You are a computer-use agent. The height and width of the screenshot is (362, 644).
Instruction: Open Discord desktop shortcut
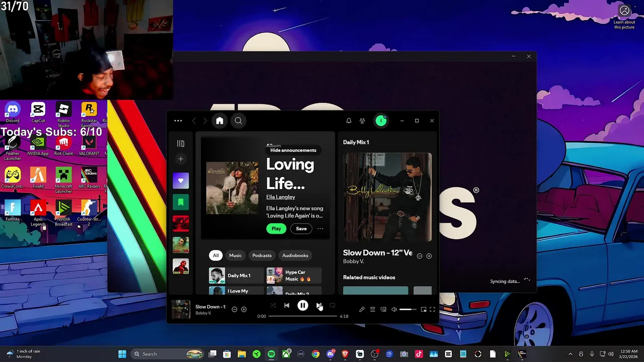point(13,113)
